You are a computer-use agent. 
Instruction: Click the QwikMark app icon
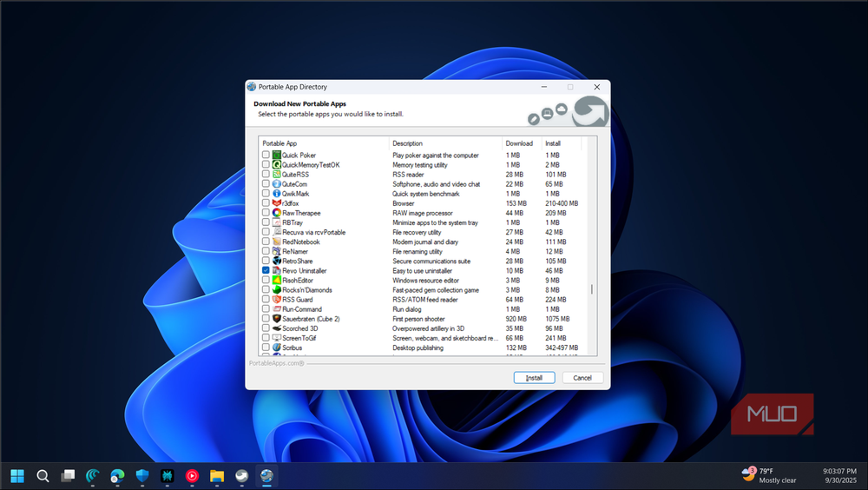point(276,194)
